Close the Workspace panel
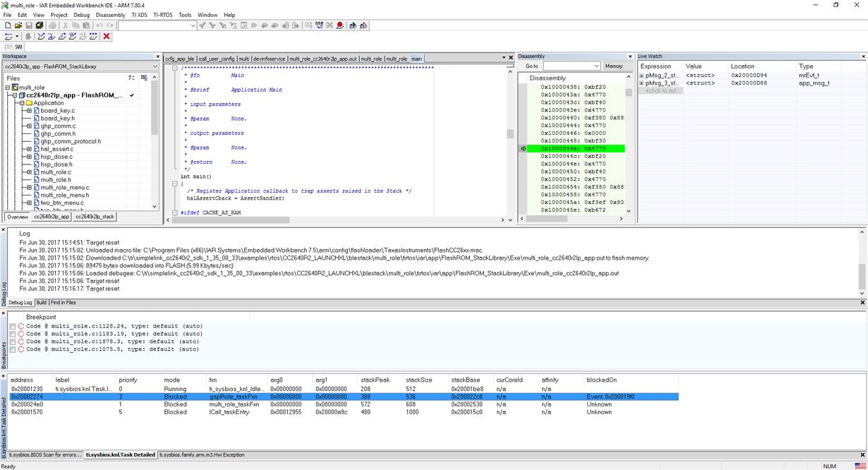The height and width of the screenshot is (470, 868). (x=157, y=56)
